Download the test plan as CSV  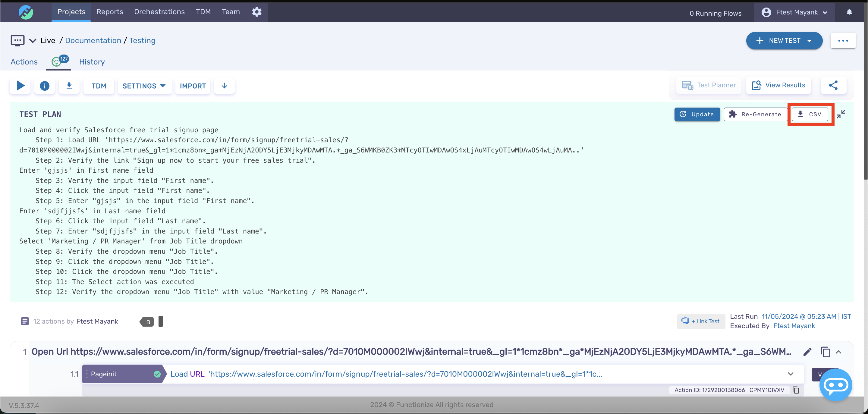click(x=810, y=114)
